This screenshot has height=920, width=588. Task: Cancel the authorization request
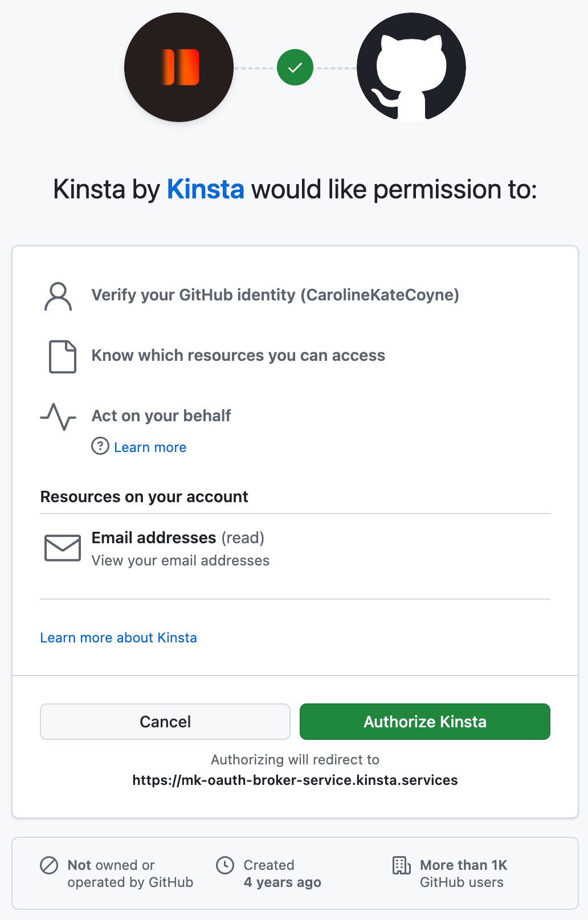165,721
